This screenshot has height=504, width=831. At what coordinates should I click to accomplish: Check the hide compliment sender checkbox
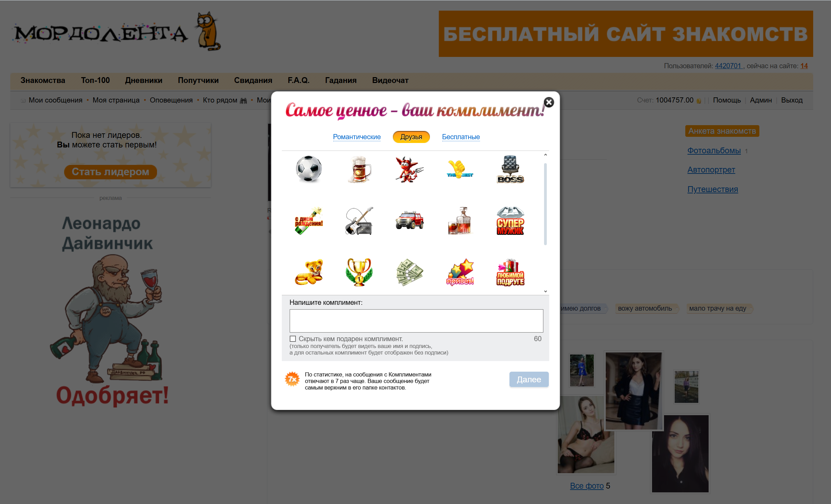293,339
